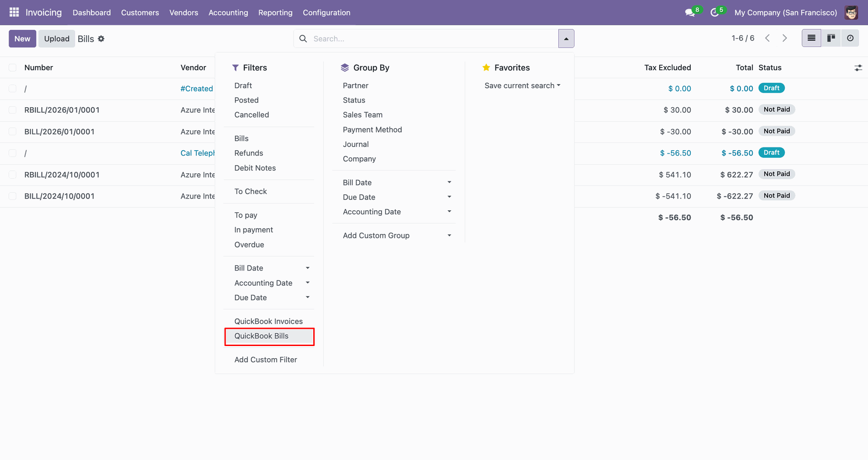The height and width of the screenshot is (460, 868).
Task: Click the New button
Action: (22, 38)
